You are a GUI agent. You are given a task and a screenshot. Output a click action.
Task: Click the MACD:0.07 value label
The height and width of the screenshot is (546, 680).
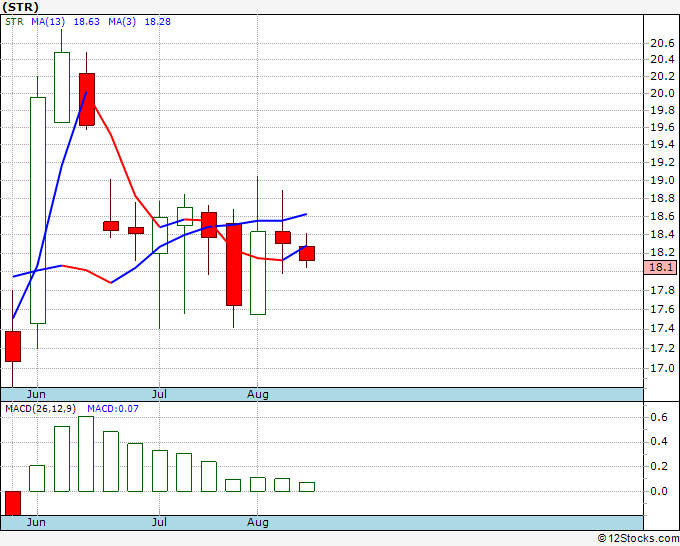coord(113,409)
